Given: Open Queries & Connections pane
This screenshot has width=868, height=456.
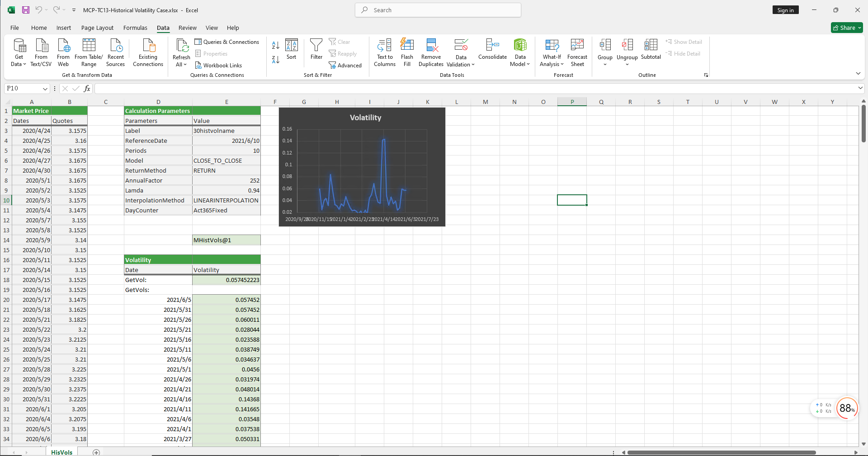Looking at the screenshot, I should pos(227,42).
